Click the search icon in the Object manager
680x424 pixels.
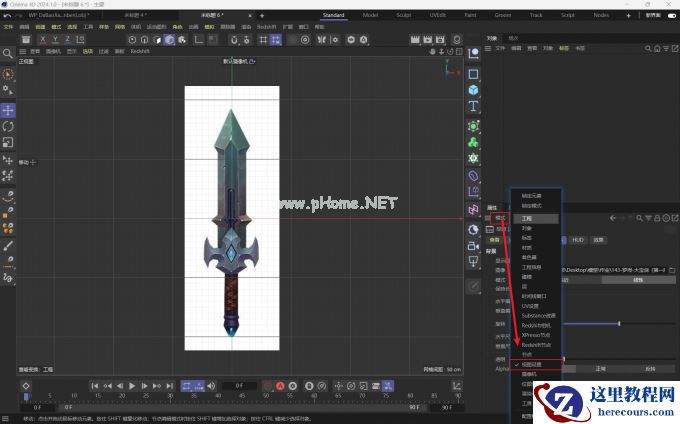(648, 49)
